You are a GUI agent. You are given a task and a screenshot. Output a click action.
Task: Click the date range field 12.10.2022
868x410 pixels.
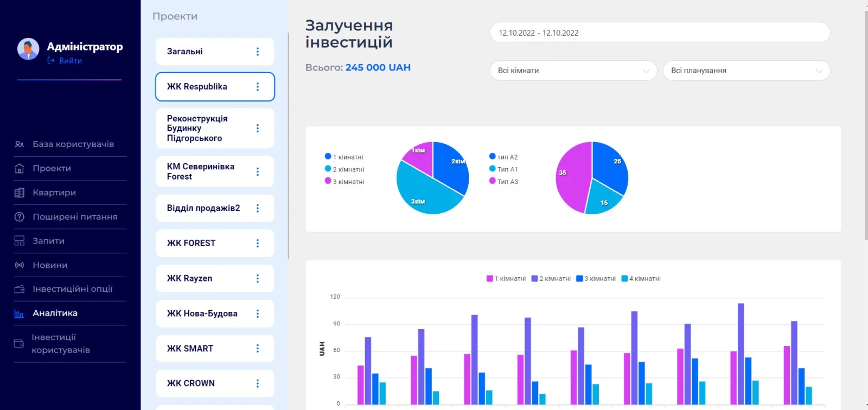(x=660, y=33)
